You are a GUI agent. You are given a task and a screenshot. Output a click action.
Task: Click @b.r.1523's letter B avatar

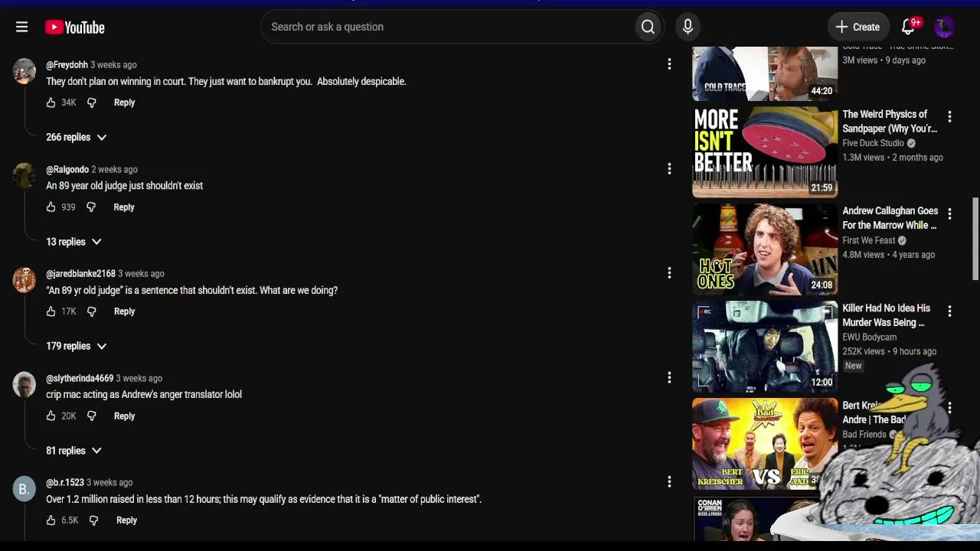click(x=24, y=488)
